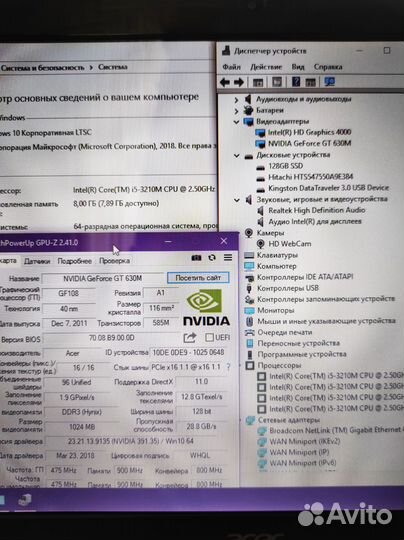
Task: Click the NVIDIA logo in GPU-Z
Action: click(x=206, y=308)
